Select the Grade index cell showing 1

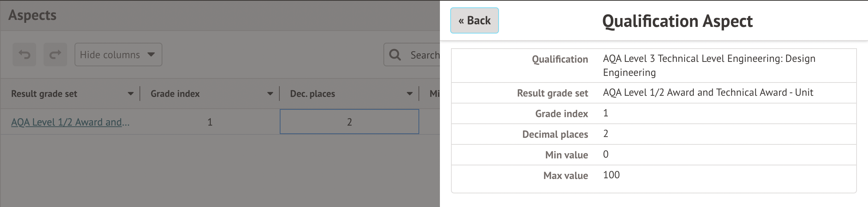click(x=210, y=122)
